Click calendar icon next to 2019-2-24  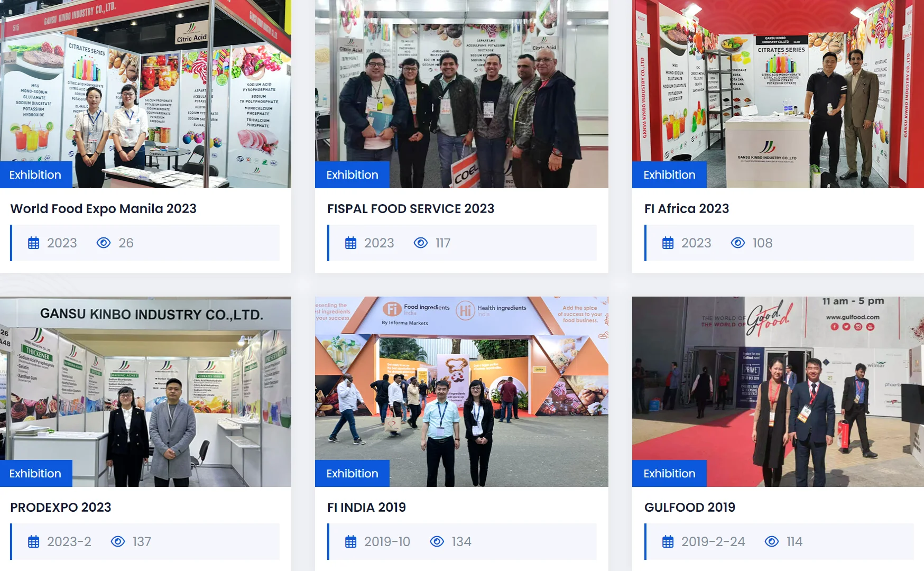coord(668,542)
